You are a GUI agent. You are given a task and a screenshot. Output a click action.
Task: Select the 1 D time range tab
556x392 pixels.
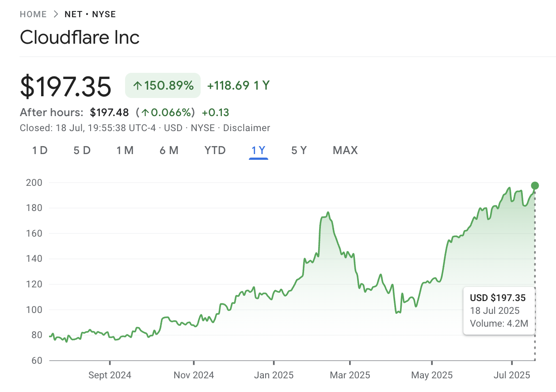tap(40, 151)
